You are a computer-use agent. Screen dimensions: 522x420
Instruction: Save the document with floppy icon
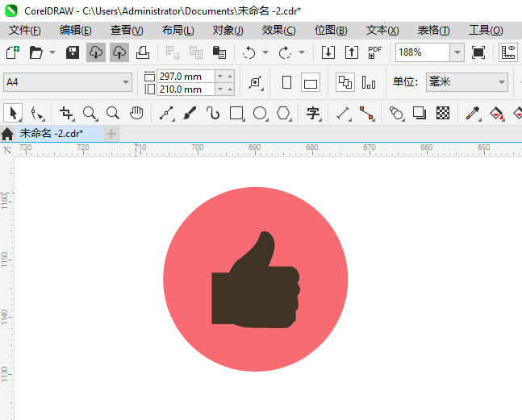coord(73,52)
